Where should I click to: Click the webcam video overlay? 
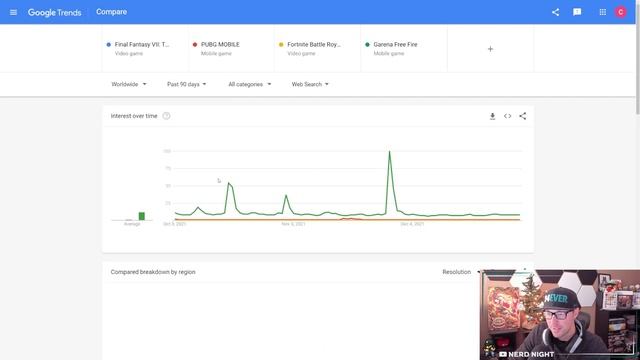(560, 315)
